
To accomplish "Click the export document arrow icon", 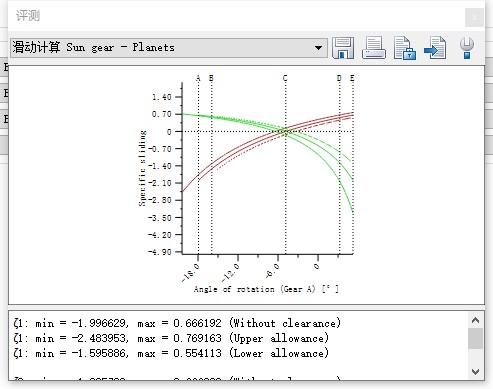I will 435,48.
